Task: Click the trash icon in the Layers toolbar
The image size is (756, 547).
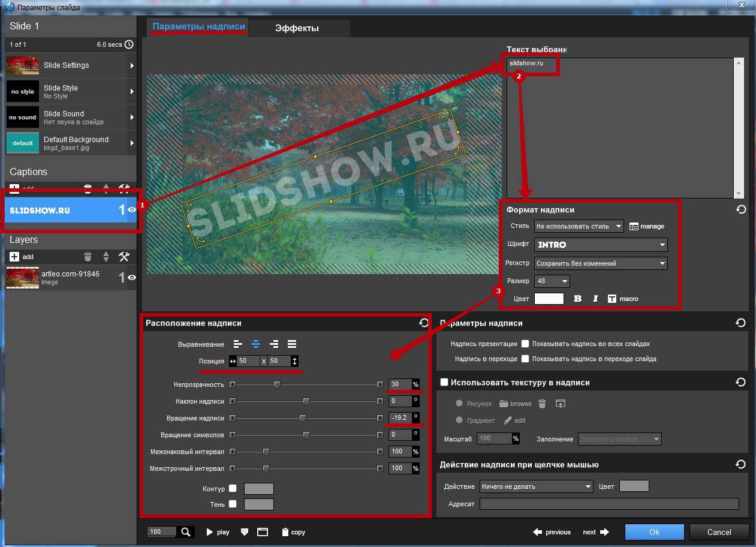Action: click(88, 257)
